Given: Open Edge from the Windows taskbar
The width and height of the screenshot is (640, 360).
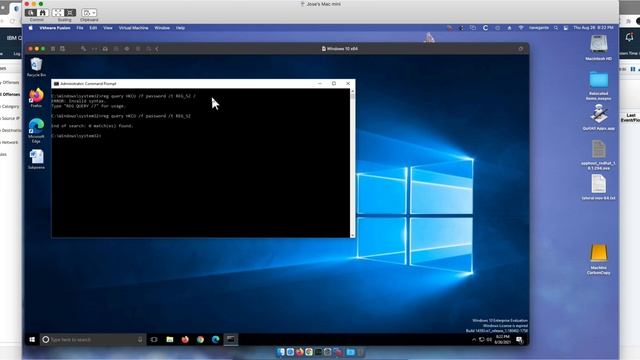Looking at the screenshot, I should point(216,340).
